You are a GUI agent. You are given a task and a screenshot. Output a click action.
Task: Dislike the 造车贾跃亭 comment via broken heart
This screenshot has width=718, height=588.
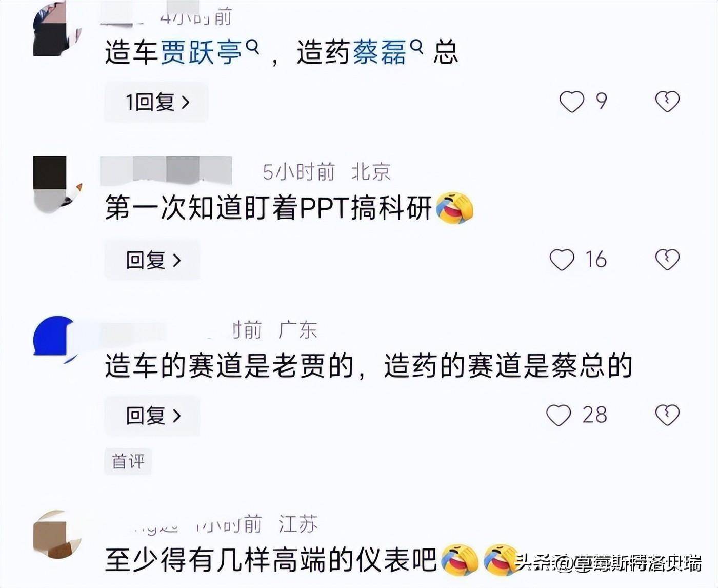point(667,101)
